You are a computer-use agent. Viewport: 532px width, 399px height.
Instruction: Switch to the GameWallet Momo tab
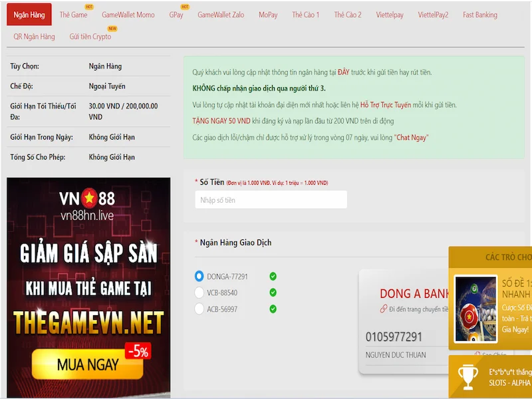coord(128,15)
